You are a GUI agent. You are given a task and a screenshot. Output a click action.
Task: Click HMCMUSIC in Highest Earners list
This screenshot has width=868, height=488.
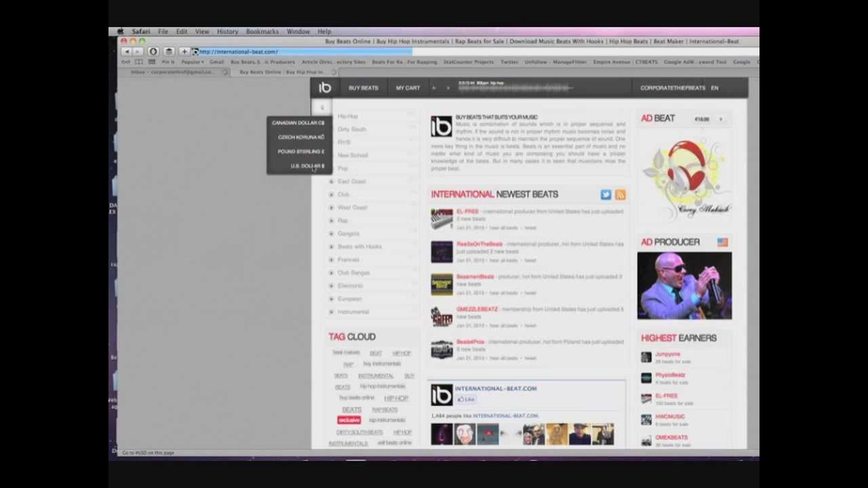click(x=670, y=417)
